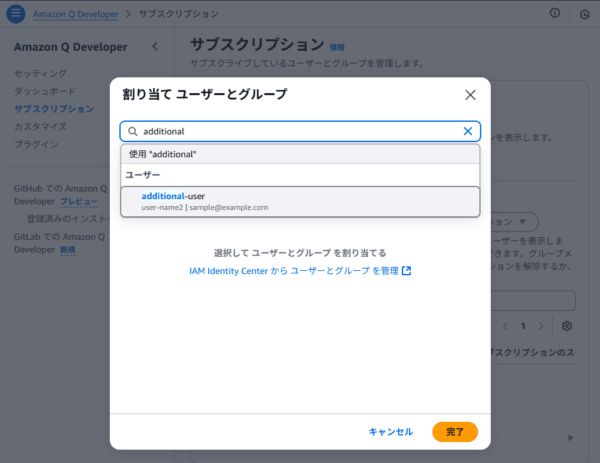Select page 1 in pagination
The image size is (600, 463).
pyautogui.click(x=523, y=326)
